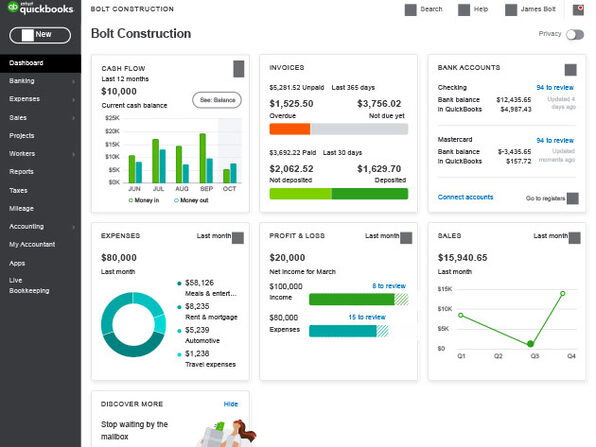The height and width of the screenshot is (447, 596).
Task: Expand the Workers sidebar submenu arrow
Action: [x=73, y=154]
